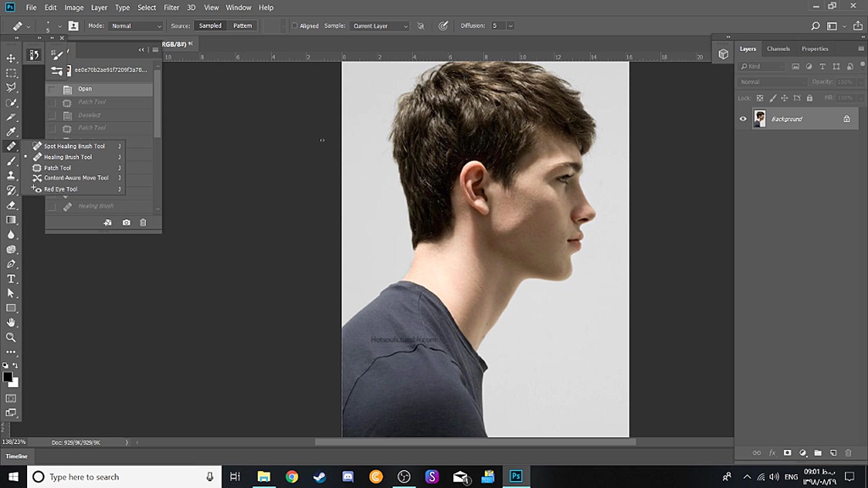
Task: Open the Diffusion value dropdown arrow
Action: click(510, 26)
